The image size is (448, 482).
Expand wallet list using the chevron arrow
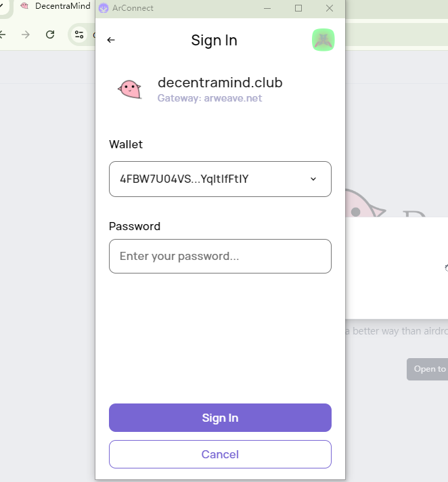(313, 179)
